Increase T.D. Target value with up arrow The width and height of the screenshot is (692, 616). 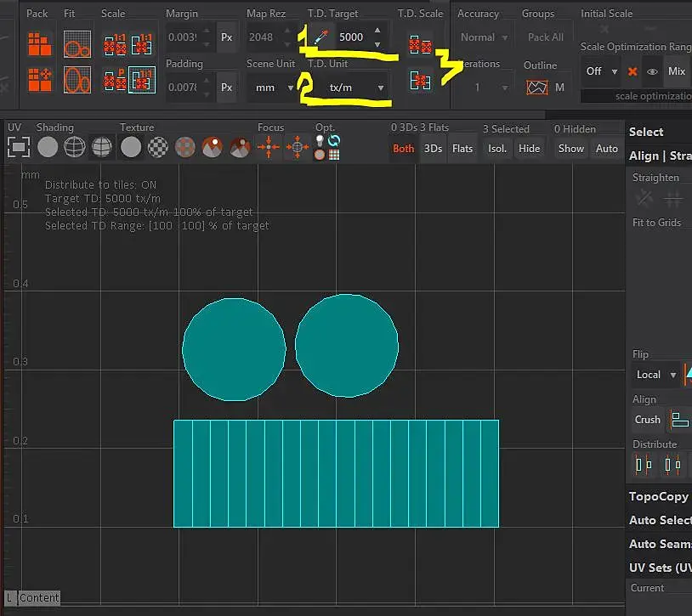[377, 31]
